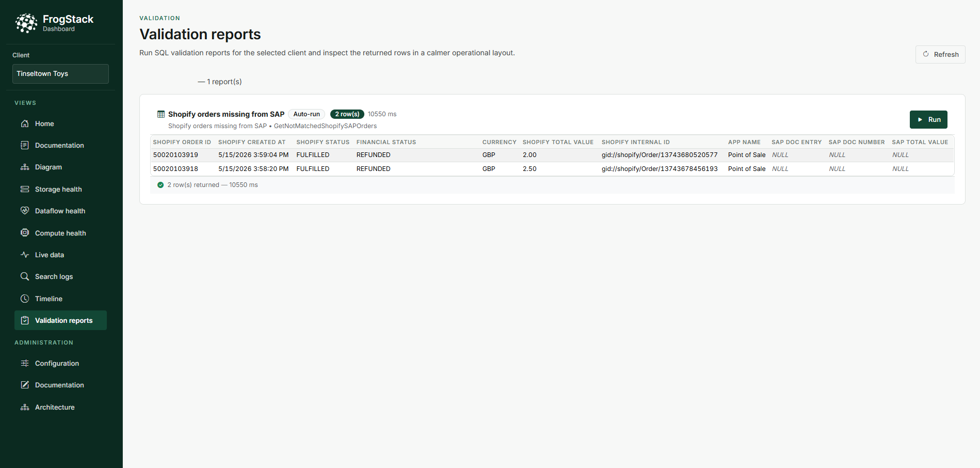Click the Shopify orders missing from SAP title
Viewport: 980px width, 468px height.
226,114
